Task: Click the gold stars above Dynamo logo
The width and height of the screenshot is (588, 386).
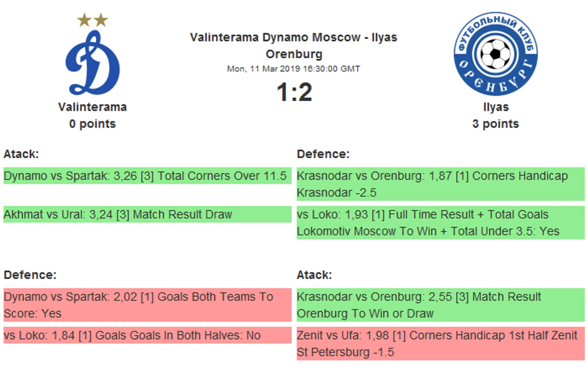Action: [92, 20]
